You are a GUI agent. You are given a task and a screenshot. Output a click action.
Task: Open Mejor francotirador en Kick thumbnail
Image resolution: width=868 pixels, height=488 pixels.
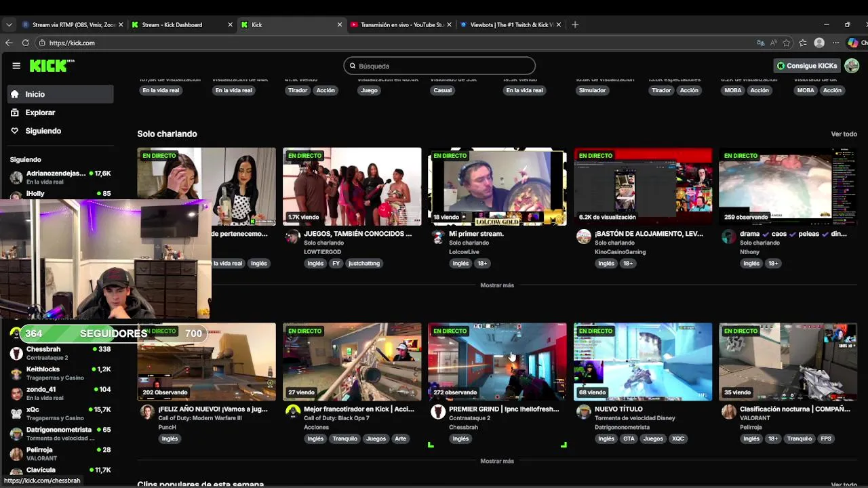pyautogui.click(x=352, y=362)
